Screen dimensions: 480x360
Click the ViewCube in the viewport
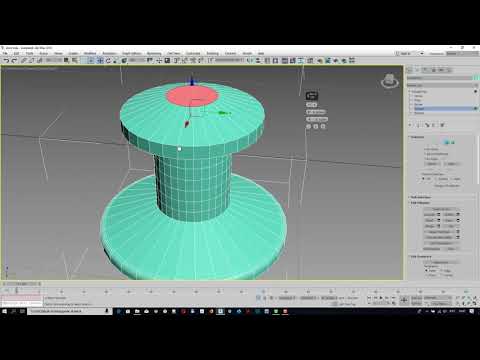pos(389,81)
